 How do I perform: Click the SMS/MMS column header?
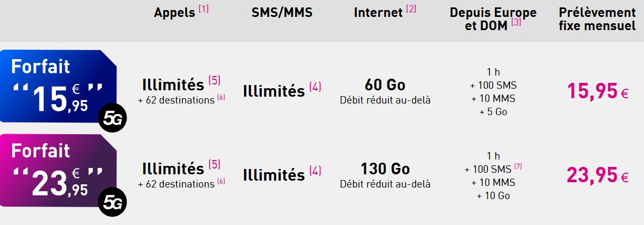pos(282,13)
